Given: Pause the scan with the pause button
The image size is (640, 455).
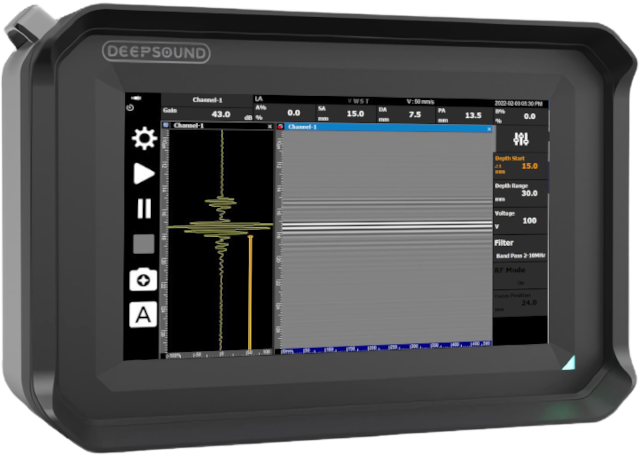Looking at the screenshot, I should tap(144, 209).
